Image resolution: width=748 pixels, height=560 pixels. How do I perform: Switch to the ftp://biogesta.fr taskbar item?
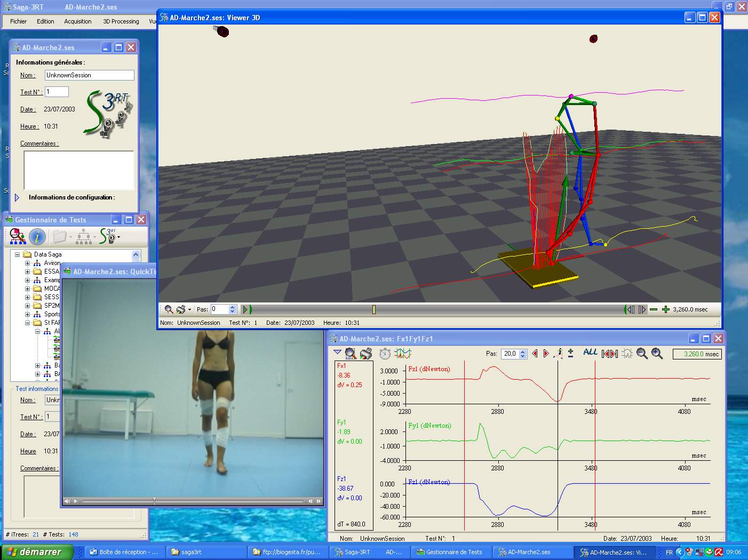[288, 552]
